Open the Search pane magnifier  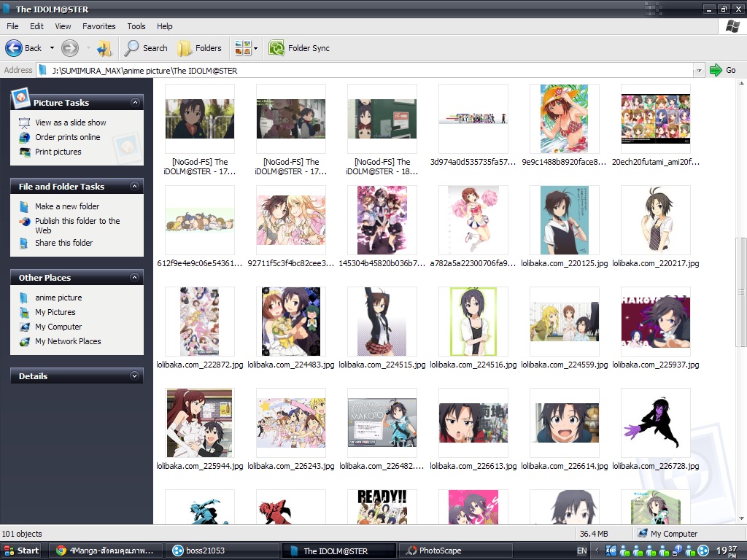point(131,48)
